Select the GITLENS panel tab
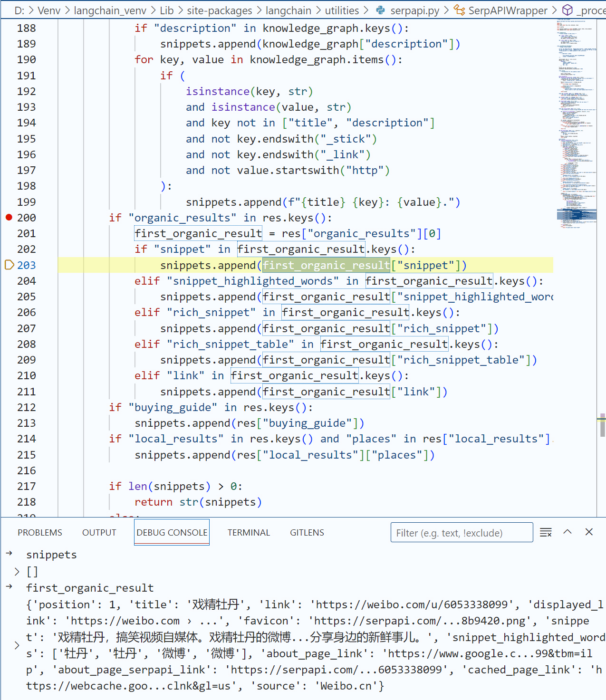Viewport: 606px width, 700px height. 307,533
